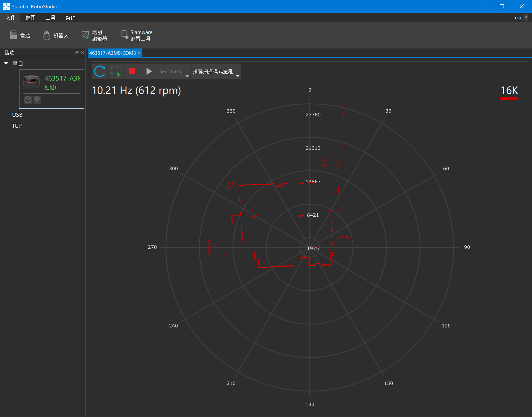Stop the lidar scan with red square
This screenshot has height=417, width=532.
132,71
